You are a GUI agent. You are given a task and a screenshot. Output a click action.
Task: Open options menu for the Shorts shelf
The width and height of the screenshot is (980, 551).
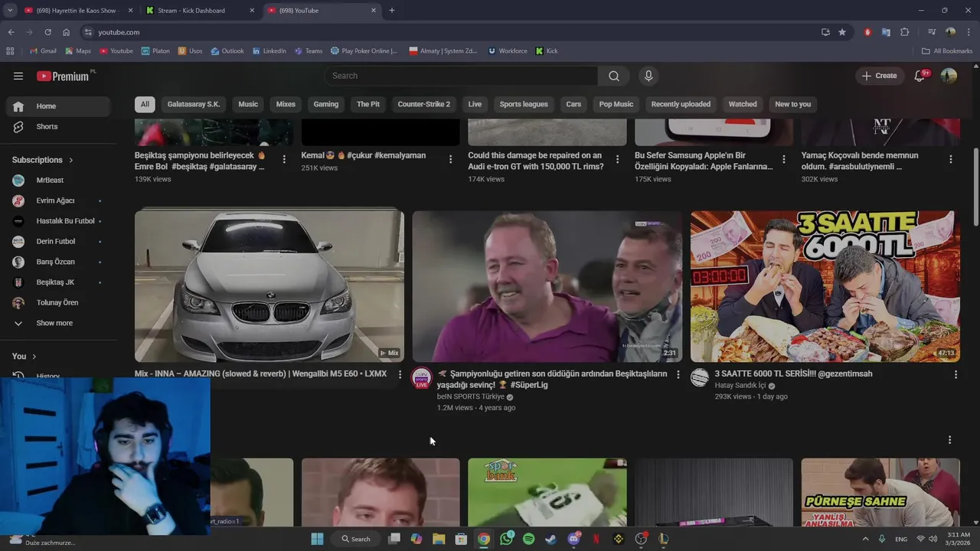pos(949,440)
